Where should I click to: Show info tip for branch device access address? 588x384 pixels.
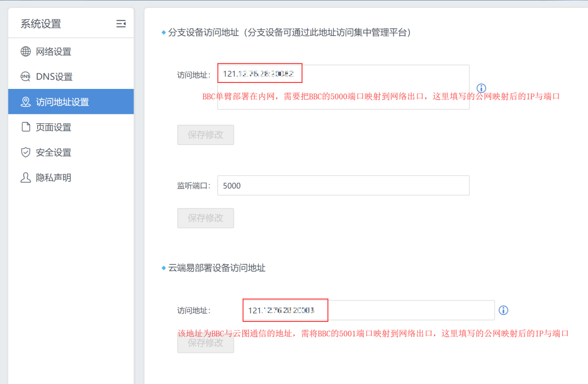click(x=481, y=88)
